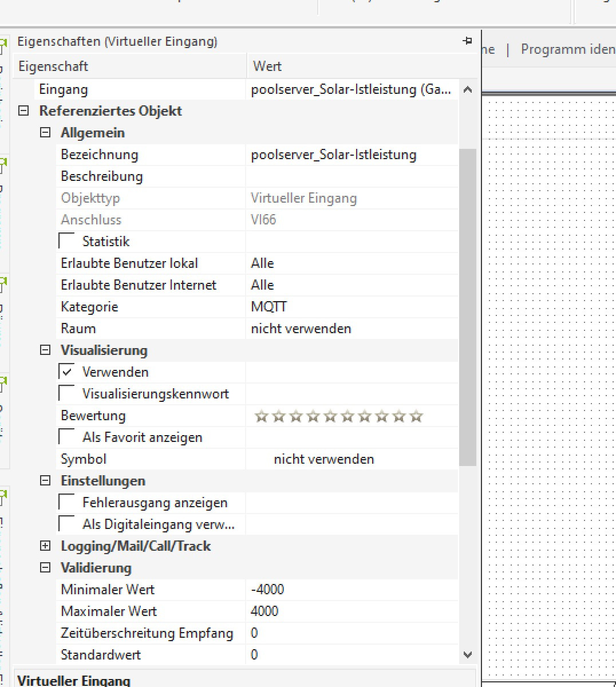
Task: Open the Kategorie value MQTT
Action: (x=352, y=307)
